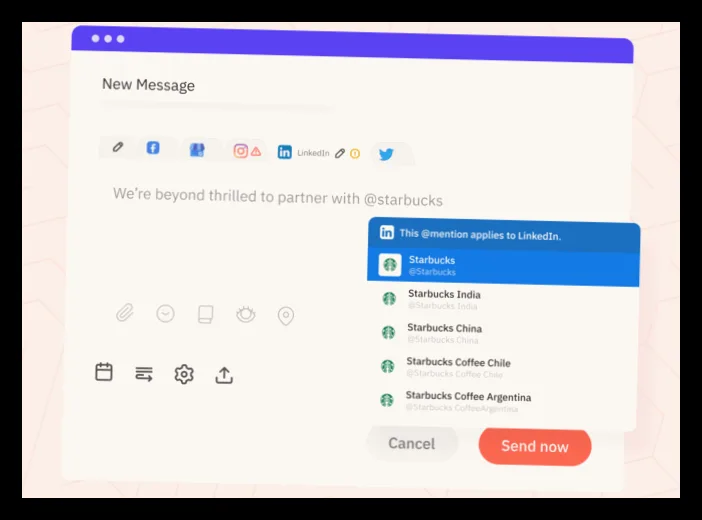Click the LinkedIn icon in mention banner

coord(387,232)
